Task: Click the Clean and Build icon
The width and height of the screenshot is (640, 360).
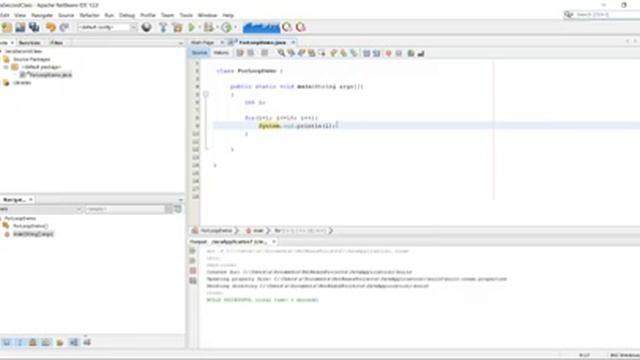Action: pos(178,27)
